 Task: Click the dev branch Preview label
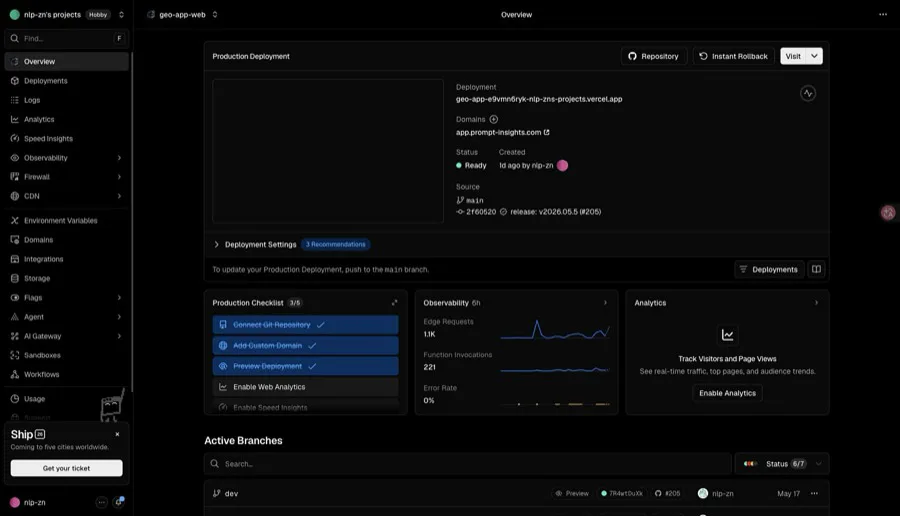572,494
